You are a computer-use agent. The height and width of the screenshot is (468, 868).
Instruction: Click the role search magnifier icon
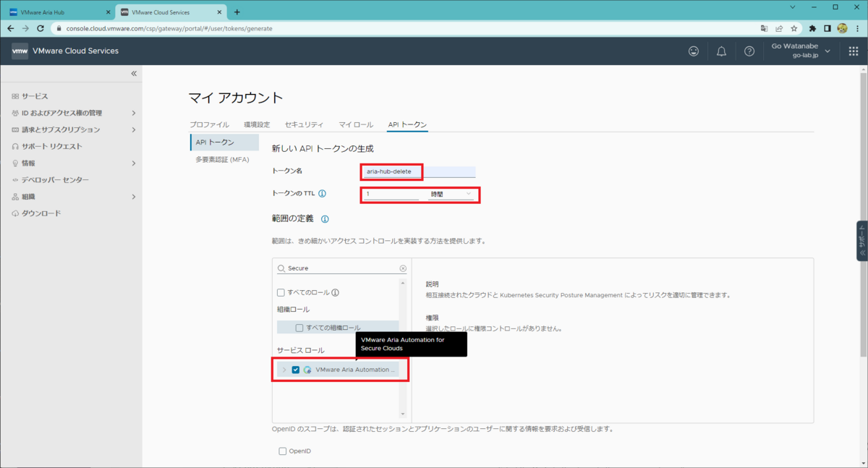pos(282,268)
